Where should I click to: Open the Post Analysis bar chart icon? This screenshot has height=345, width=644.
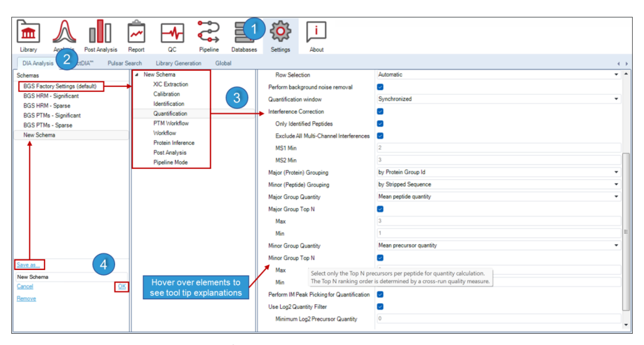click(x=100, y=32)
